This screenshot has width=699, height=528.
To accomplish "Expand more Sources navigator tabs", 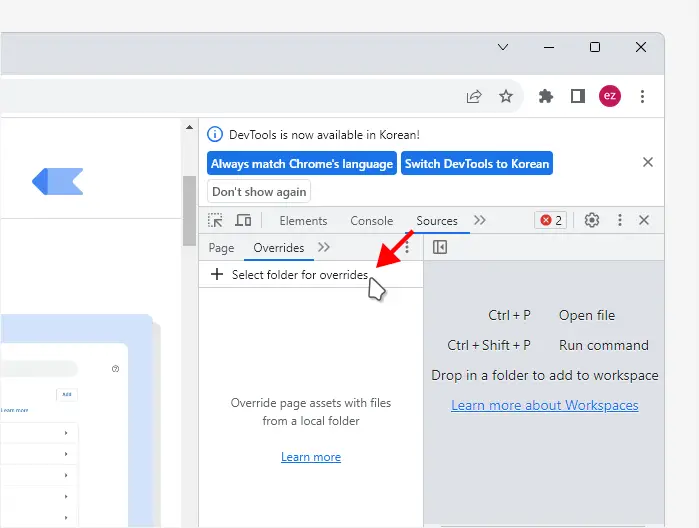I will 324,247.
